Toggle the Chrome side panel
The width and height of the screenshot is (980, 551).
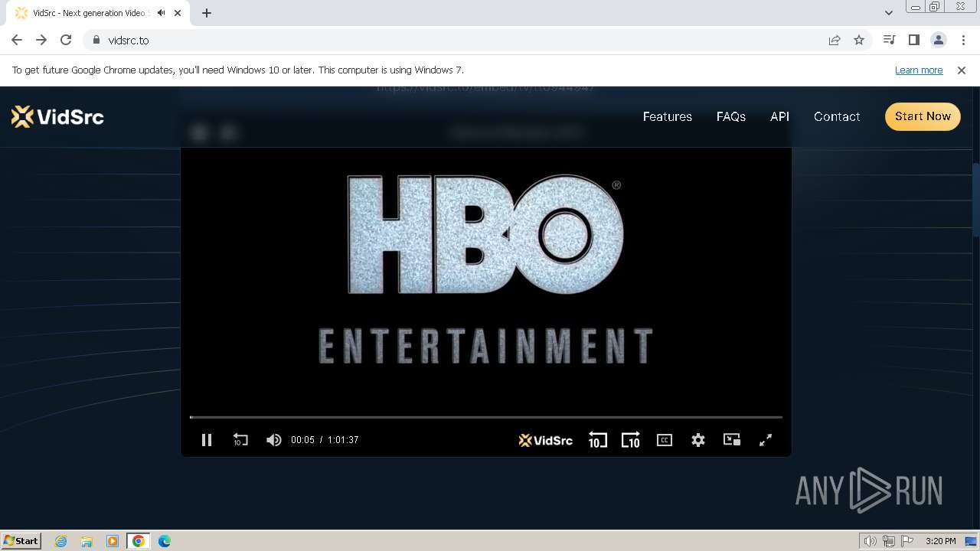[913, 40]
